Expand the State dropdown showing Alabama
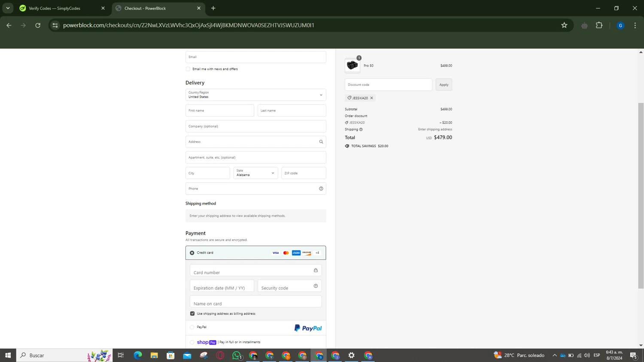 (x=255, y=173)
